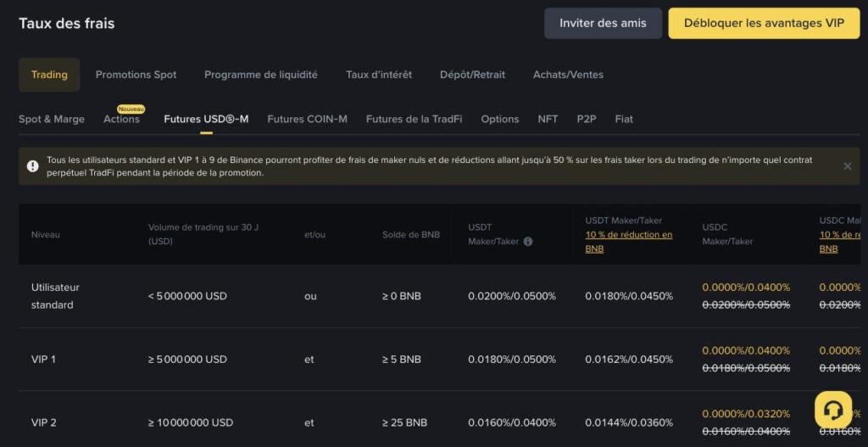
Task: Click the 0.0180%/0.0450% discounted fee cell
Action: click(629, 296)
